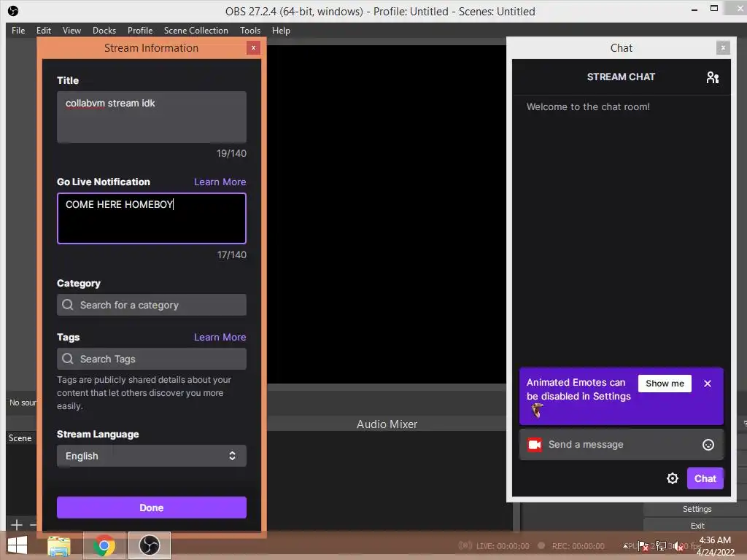Click the Send a message field
Image resolution: width=747 pixels, height=560 pixels.
(621, 444)
